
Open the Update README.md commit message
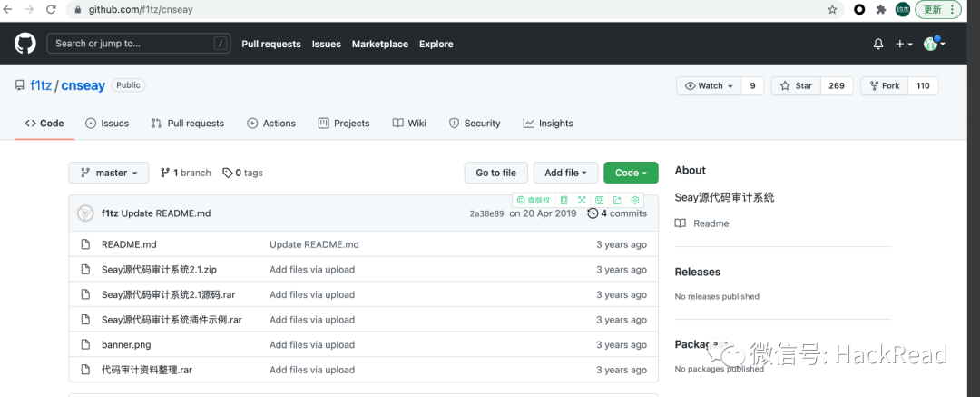point(166,213)
